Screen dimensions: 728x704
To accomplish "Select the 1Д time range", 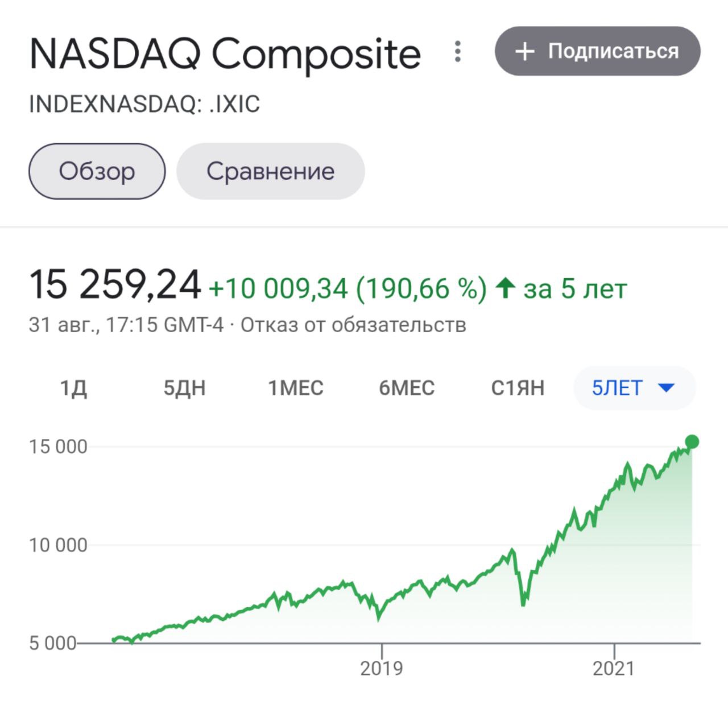I will pos(73,388).
